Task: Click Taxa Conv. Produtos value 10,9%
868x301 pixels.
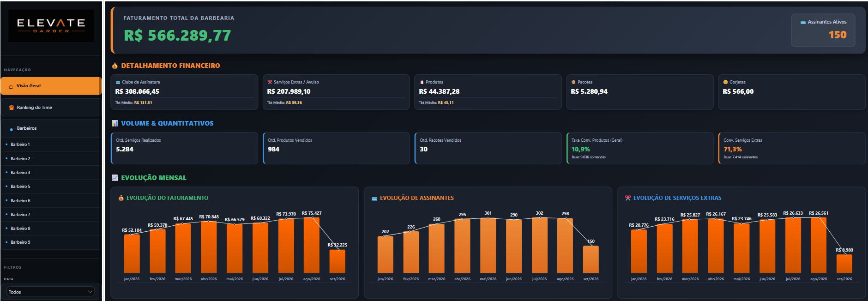Action: point(580,149)
